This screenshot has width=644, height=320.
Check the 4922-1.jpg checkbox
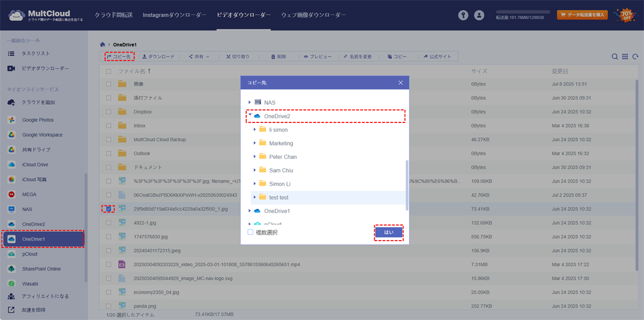point(109,223)
